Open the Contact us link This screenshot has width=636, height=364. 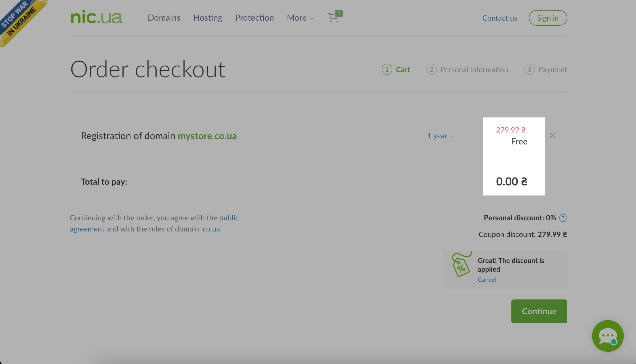[499, 18]
